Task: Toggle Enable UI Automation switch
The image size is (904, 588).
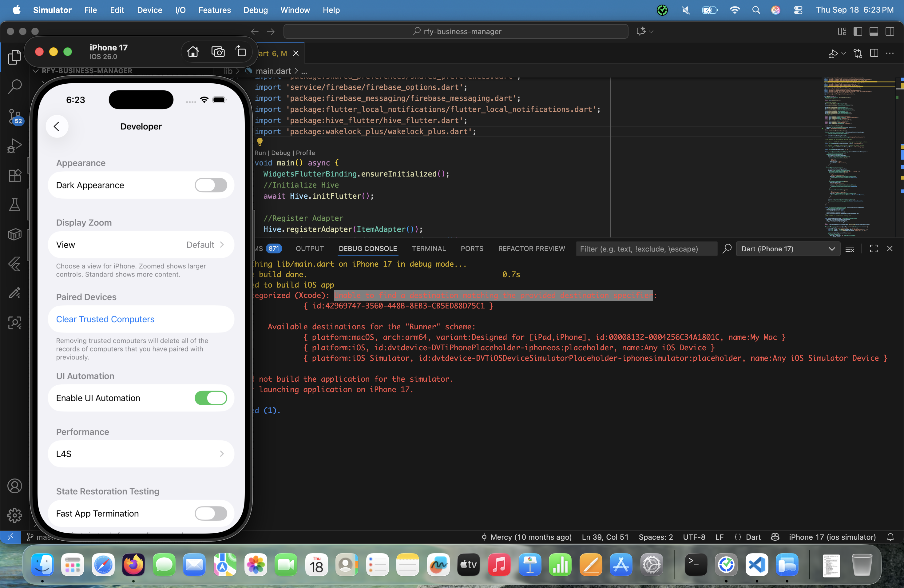Action: pyautogui.click(x=211, y=398)
